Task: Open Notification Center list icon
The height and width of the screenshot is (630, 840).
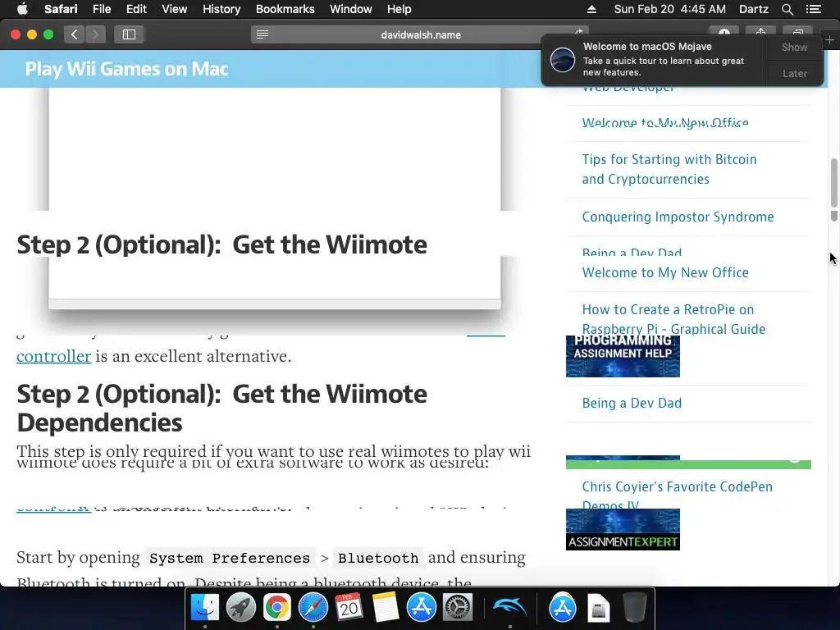Action: [x=813, y=9]
